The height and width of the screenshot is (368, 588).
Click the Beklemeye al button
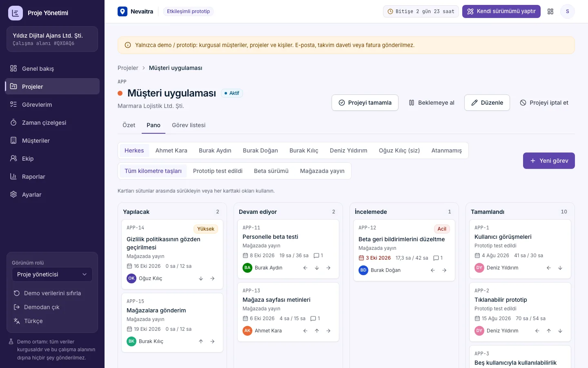coord(432,103)
